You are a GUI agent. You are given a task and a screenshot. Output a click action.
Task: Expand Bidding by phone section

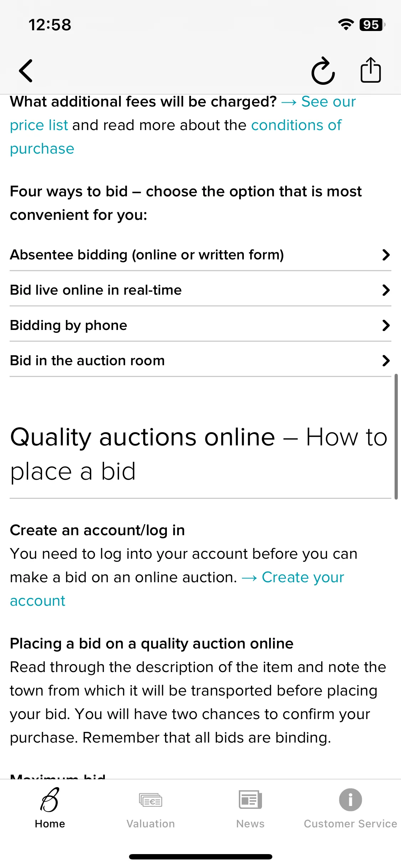coord(200,325)
